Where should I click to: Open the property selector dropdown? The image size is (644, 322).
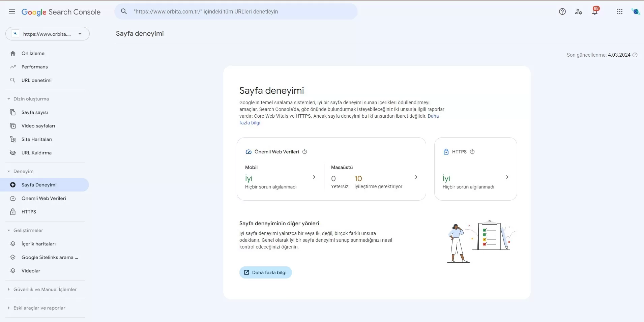(x=48, y=34)
